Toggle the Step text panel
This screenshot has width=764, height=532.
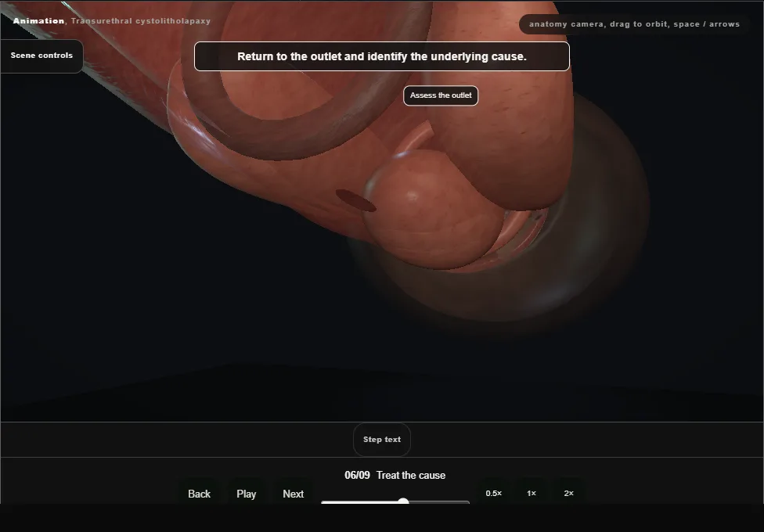pos(382,440)
